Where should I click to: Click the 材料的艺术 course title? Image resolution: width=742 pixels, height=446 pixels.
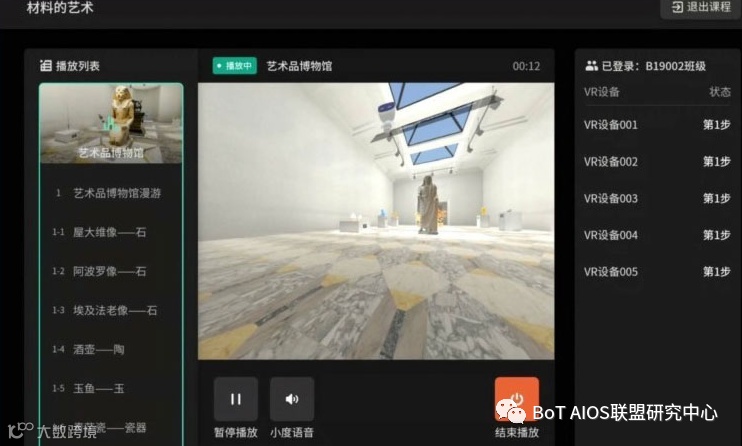tap(60, 7)
